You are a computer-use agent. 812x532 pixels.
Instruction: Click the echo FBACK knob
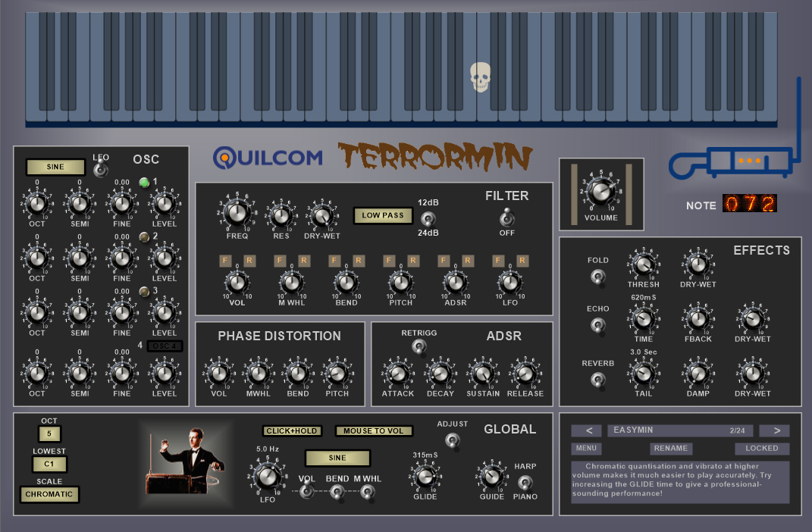(x=698, y=319)
